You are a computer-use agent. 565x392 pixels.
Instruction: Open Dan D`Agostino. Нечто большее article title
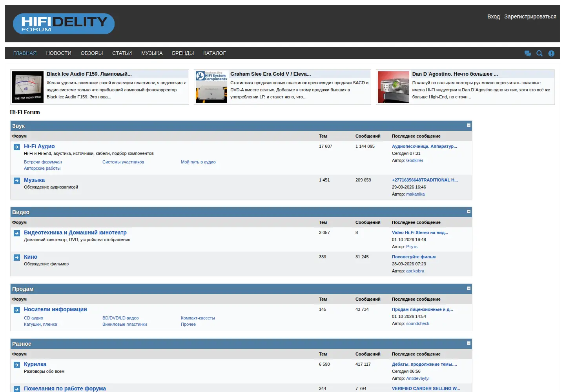tap(455, 74)
